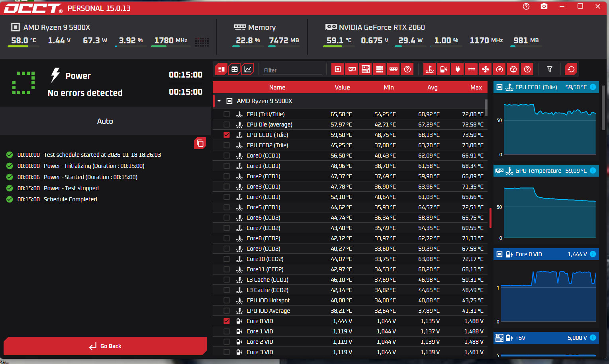This screenshot has width=609, height=364.
Task: Click the sensor Filter text field
Action: pyautogui.click(x=292, y=70)
